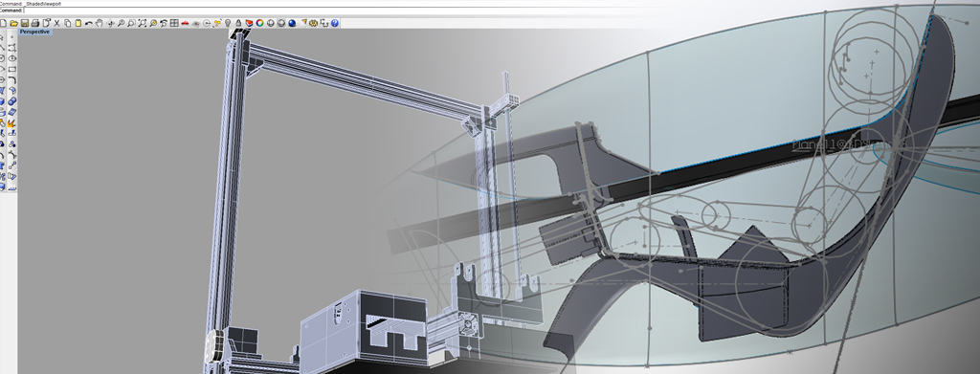Image resolution: width=980 pixels, height=374 pixels.
Task: Click the color wheel icon
Action: 259,23
